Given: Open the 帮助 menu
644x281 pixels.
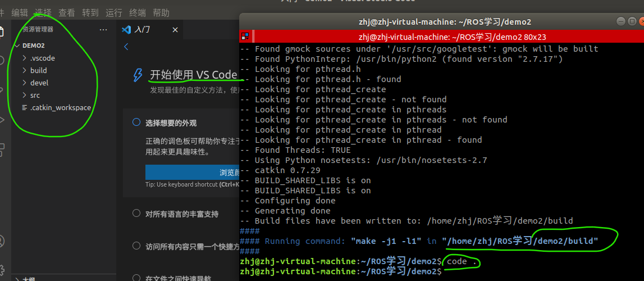Looking at the screenshot, I should click(x=161, y=13).
